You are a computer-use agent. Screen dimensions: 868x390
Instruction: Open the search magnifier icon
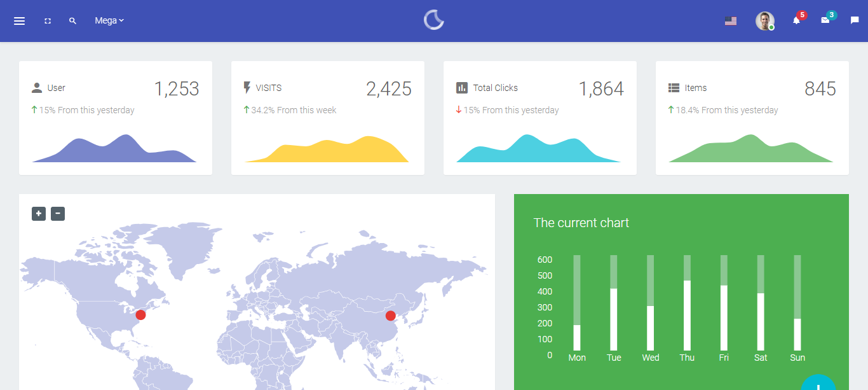click(72, 21)
